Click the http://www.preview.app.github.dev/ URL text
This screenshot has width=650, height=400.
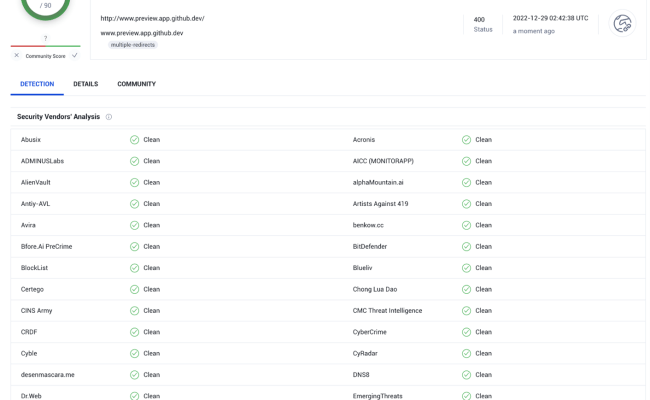click(152, 18)
